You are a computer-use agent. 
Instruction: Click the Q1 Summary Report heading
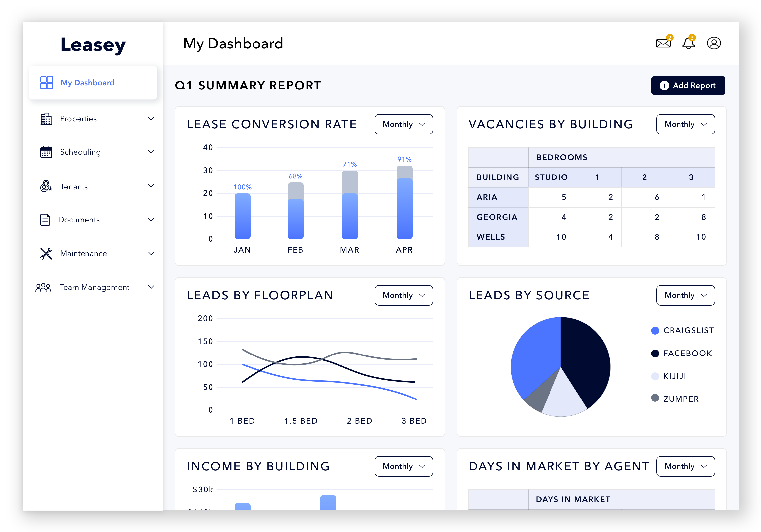(248, 86)
